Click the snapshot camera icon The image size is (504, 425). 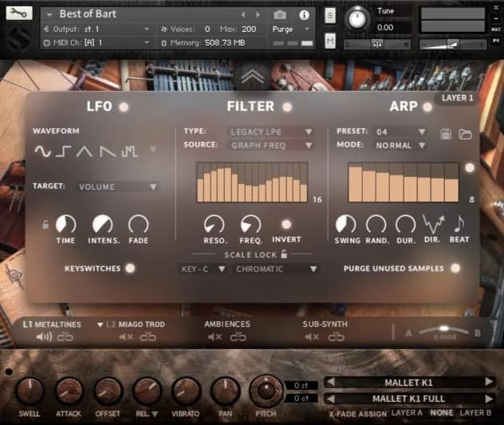[x=280, y=15]
